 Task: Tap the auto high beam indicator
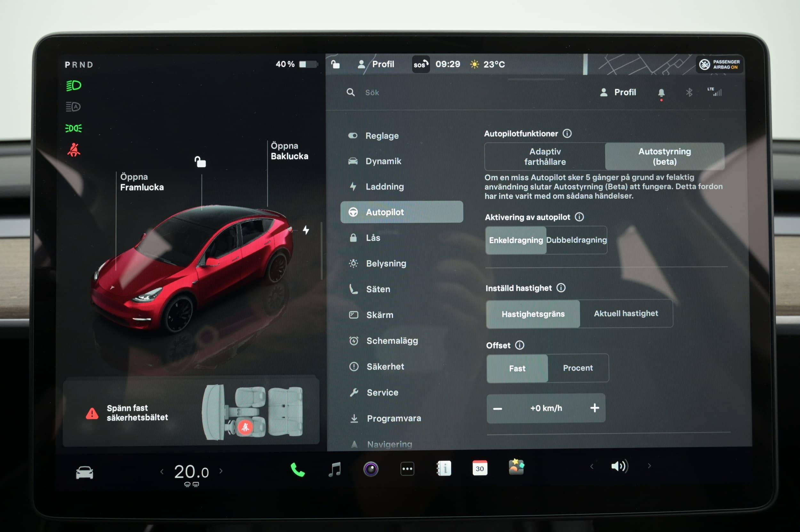click(x=73, y=107)
